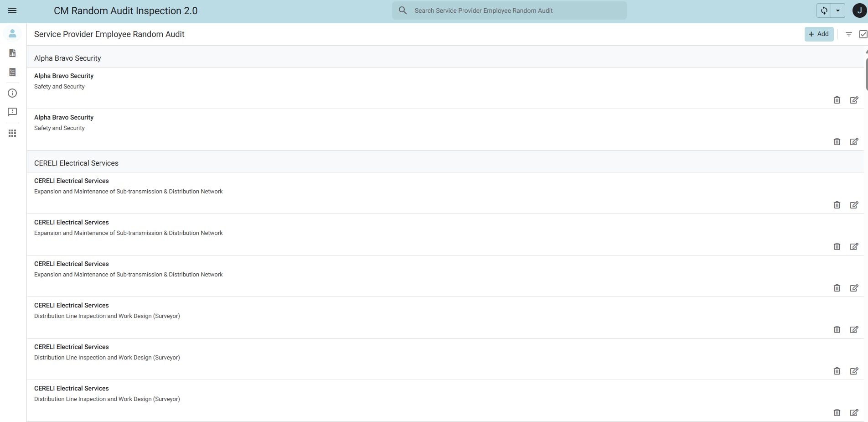Open the apps grid sidebar icon
This screenshot has width=868, height=422.
point(12,133)
